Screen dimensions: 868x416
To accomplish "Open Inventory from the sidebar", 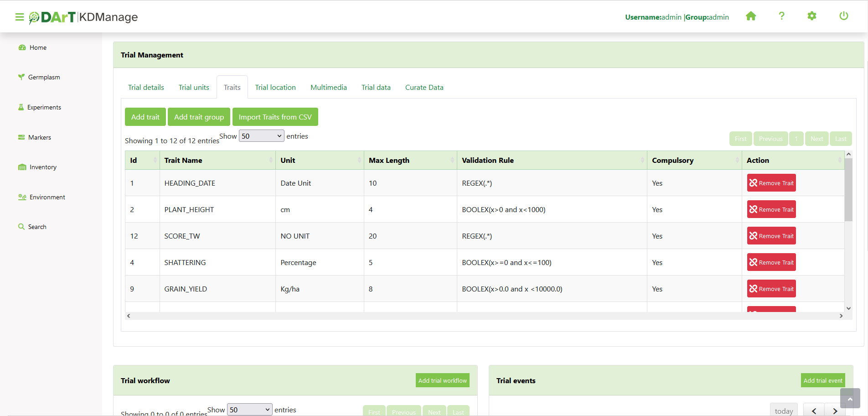I will pyautogui.click(x=43, y=167).
